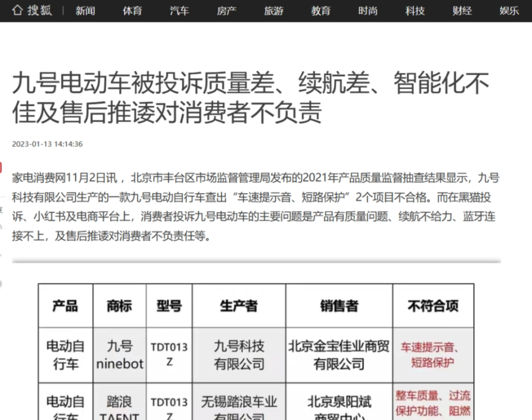Select the 房产 real estate channel
This screenshot has height=420, width=532.
click(x=227, y=11)
